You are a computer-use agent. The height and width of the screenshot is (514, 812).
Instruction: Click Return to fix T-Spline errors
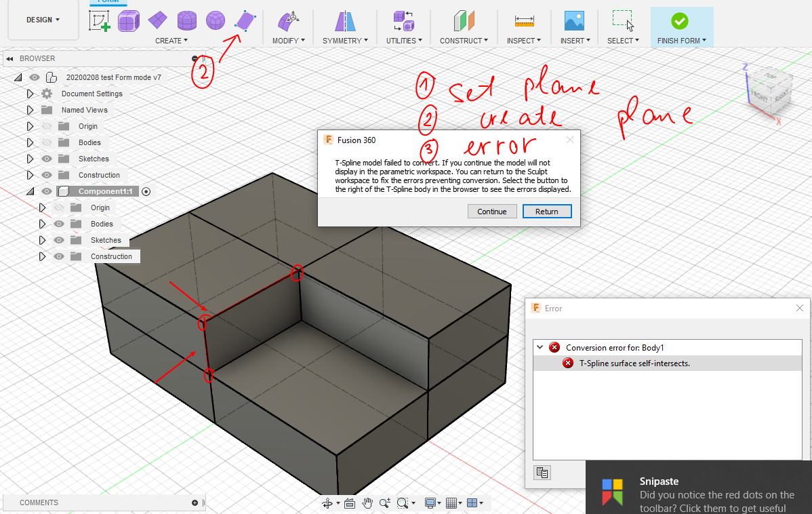tap(547, 211)
